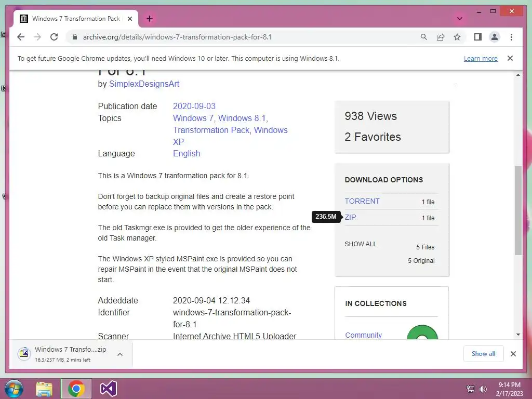Launch Visual Studio from the taskbar
532x399 pixels.
pyautogui.click(x=108, y=389)
